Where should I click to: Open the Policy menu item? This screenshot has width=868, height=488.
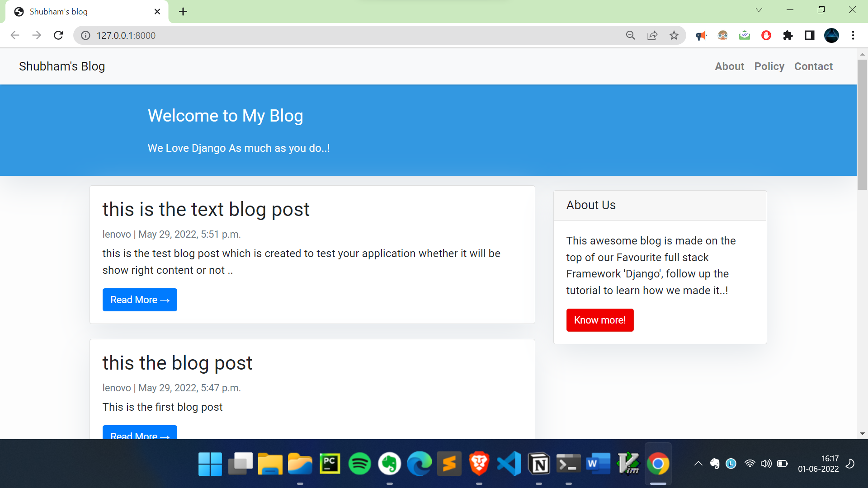769,66
